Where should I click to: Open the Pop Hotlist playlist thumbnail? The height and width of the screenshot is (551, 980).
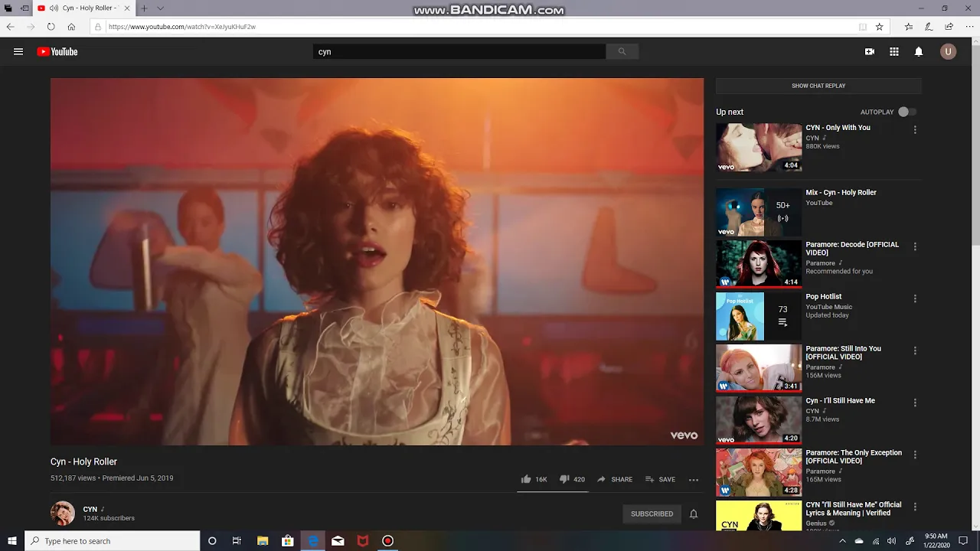coord(759,316)
